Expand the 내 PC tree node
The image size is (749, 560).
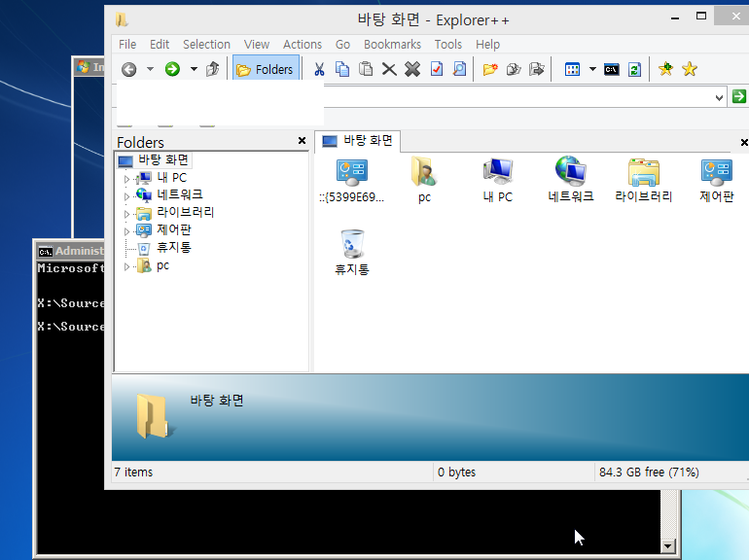click(126, 179)
